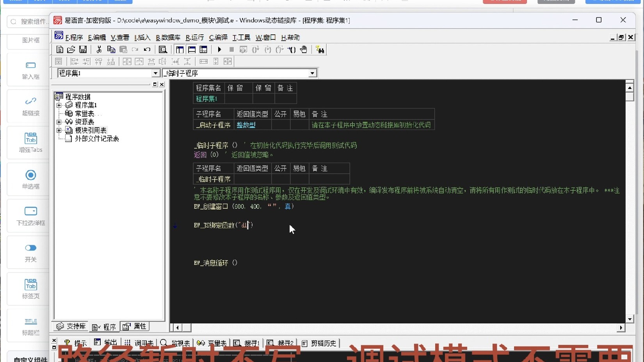Open the 程序集1 dropdown list
644x362 pixels.
pyautogui.click(x=156, y=73)
